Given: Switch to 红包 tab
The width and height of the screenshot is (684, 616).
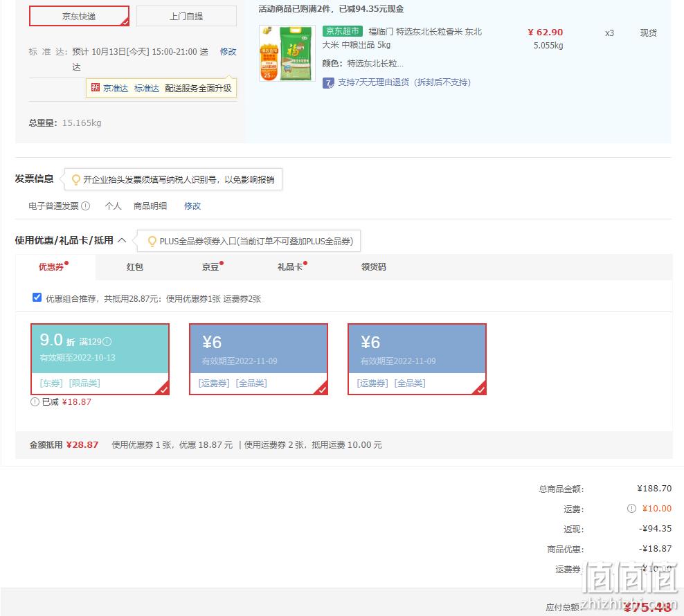Looking at the screenshot, I should coord(135,267).
